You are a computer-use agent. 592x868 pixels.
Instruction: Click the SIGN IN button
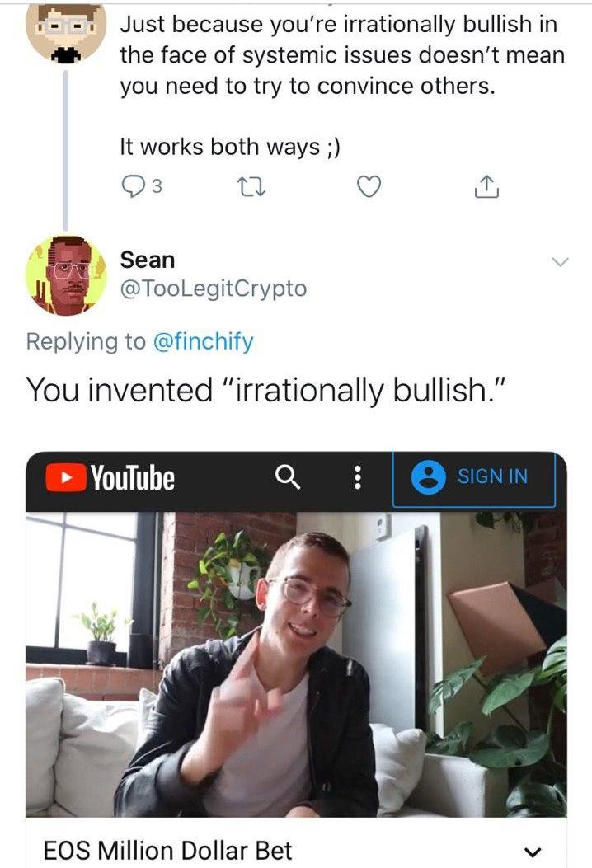pyautogui.click(x=474, y=478)
